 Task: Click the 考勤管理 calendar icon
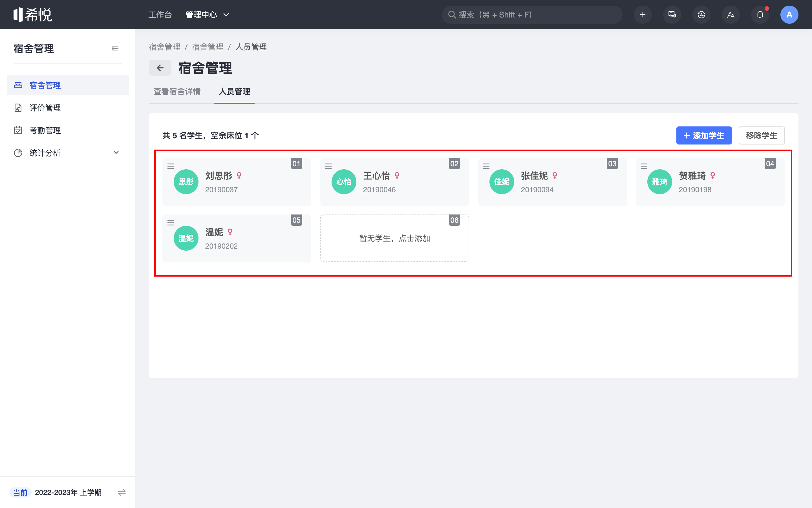coord(18,130)
